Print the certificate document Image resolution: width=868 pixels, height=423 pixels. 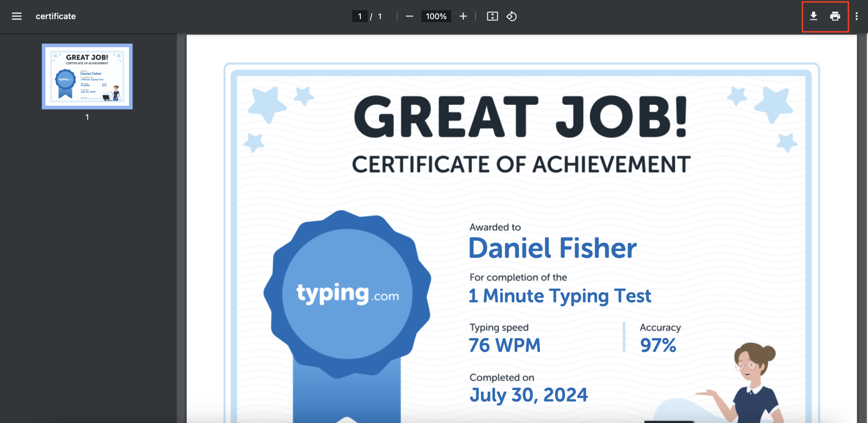point(834,16)
